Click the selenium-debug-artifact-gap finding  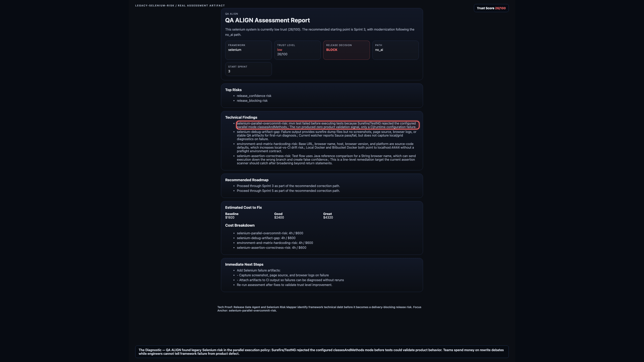click(x=327, y=135)
